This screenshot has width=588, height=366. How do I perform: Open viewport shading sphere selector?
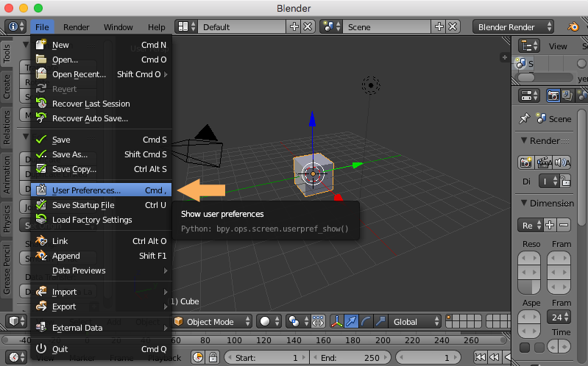(x=269, y=321)
